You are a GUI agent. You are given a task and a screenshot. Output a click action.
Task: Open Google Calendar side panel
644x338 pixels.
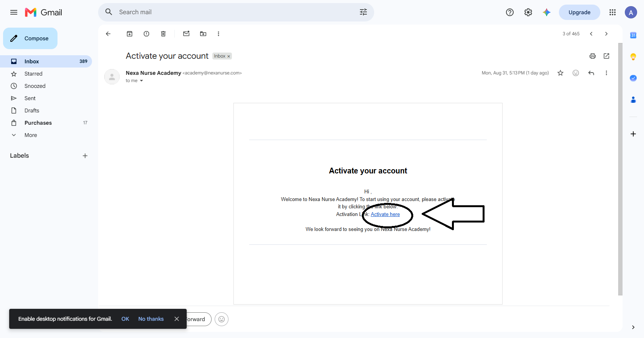[x=633, y=35]
